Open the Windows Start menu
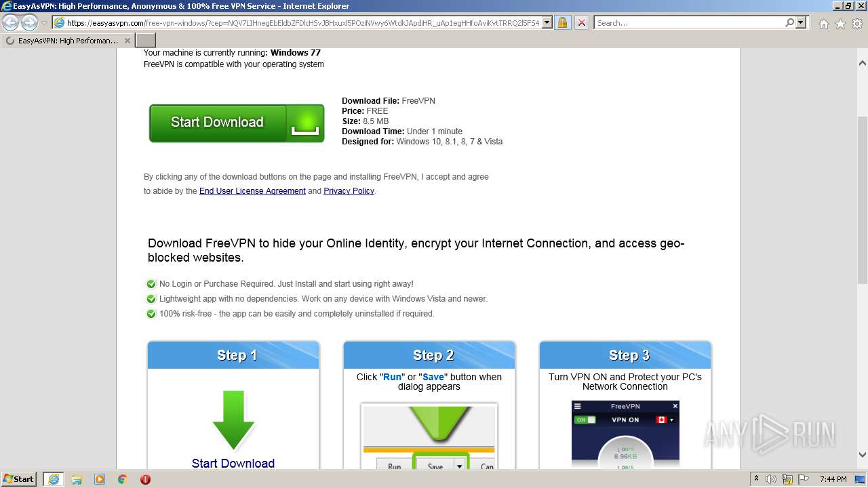Viewport: 868px width, 488px height. click(x=19, y=479)
